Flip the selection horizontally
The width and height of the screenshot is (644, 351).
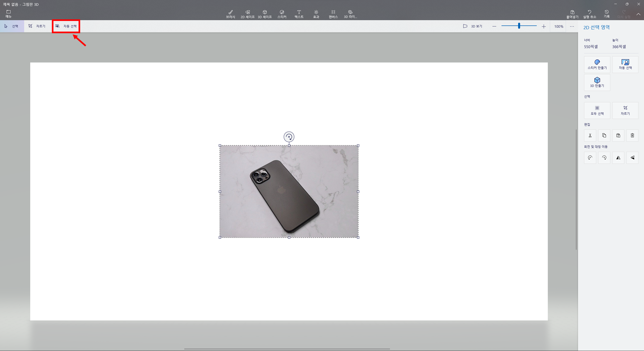pyautogui.click(x=618, y=158)
